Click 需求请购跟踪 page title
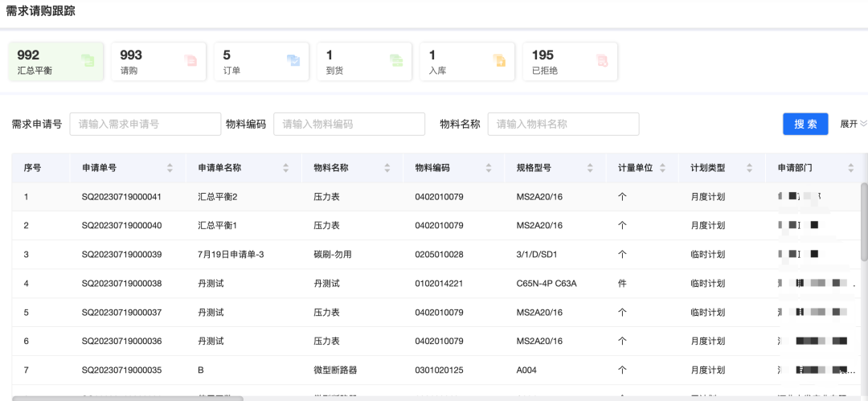Screen dimensions: 868x401 [40, 11]
